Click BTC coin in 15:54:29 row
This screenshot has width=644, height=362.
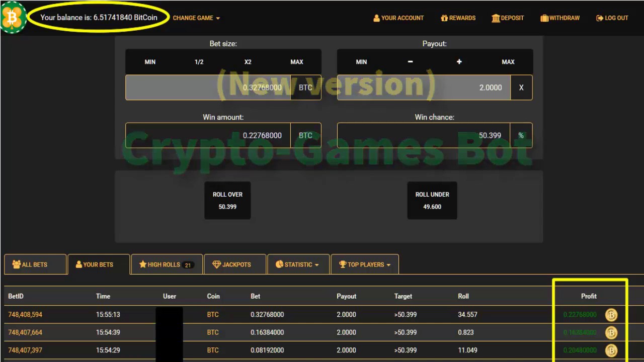[213, 350]
